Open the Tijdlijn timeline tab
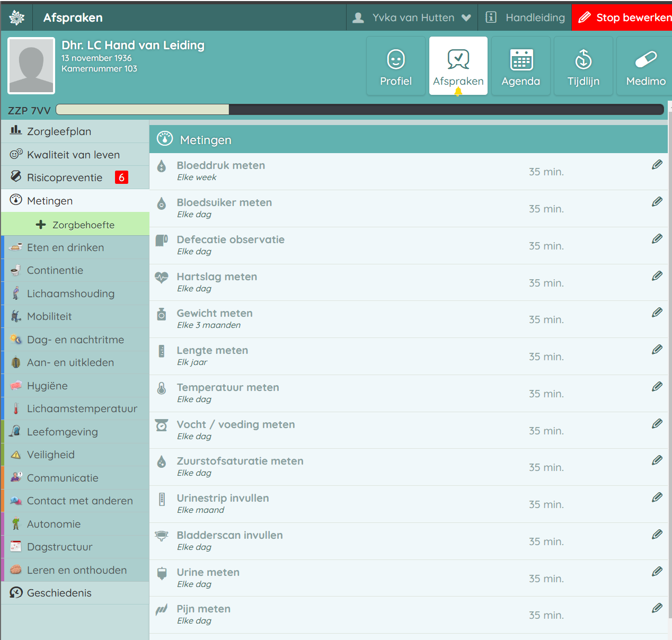Screen dimensions: 672x640 [583, 66]
